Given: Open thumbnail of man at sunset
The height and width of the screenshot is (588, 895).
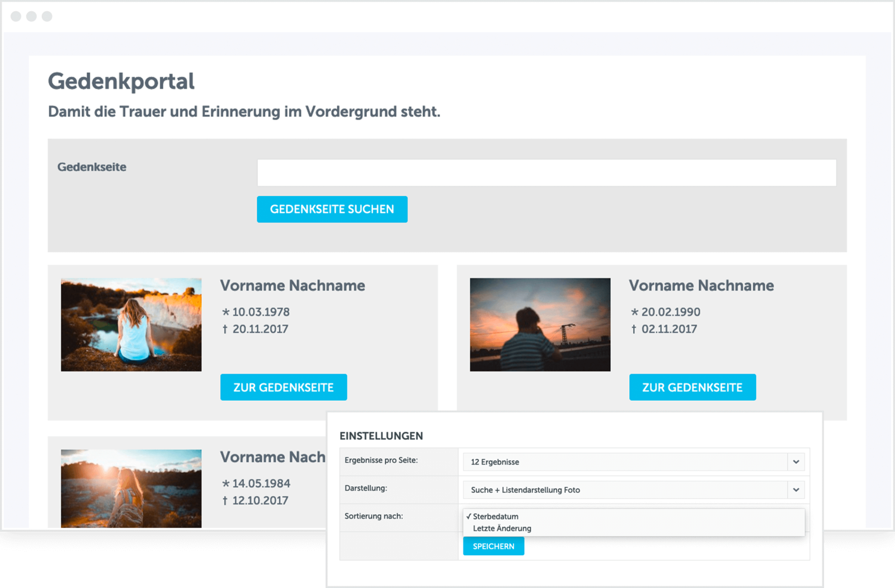Looking at the screenshot, I should click(x=540, y=324).
